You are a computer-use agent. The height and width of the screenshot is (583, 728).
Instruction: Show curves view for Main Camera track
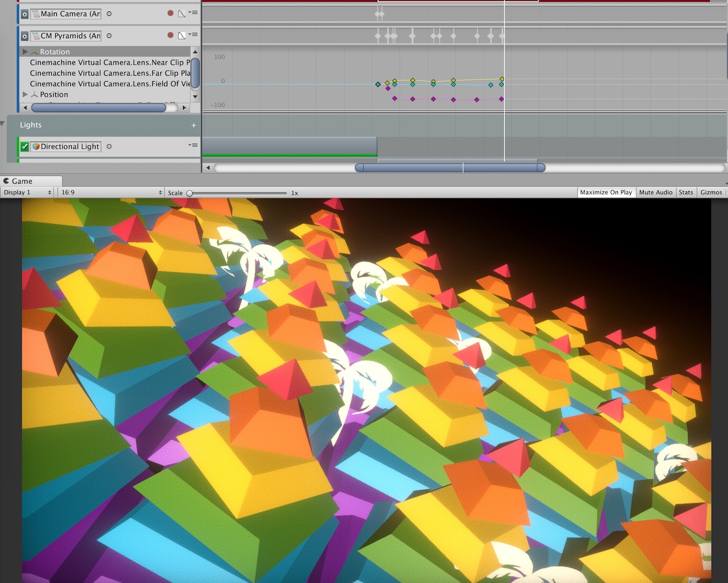[182, 13]
